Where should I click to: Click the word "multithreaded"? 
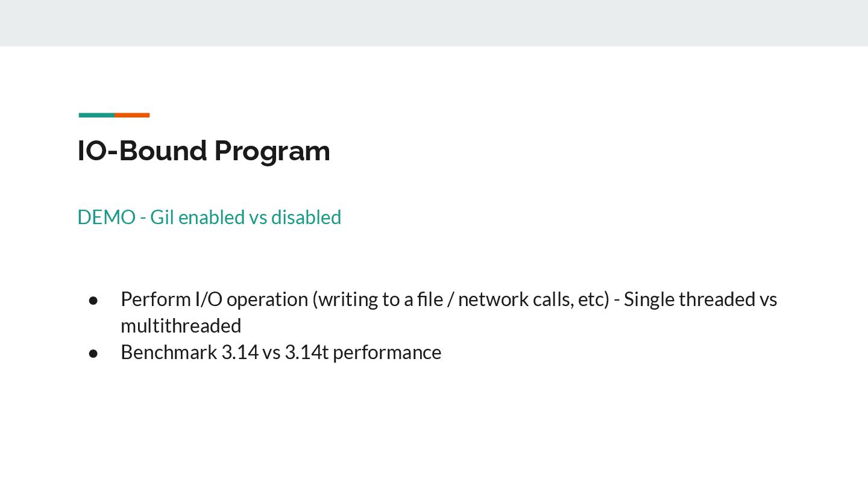tap(181, 325)
